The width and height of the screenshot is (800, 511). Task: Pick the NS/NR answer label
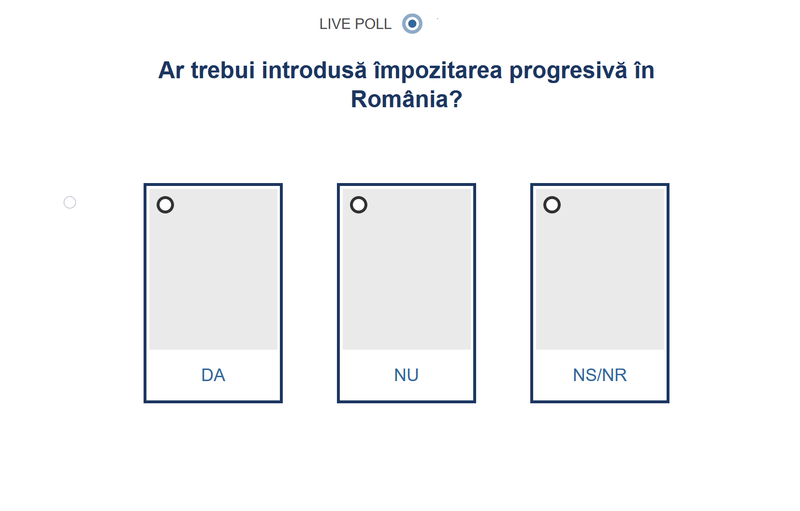point(600,376)
